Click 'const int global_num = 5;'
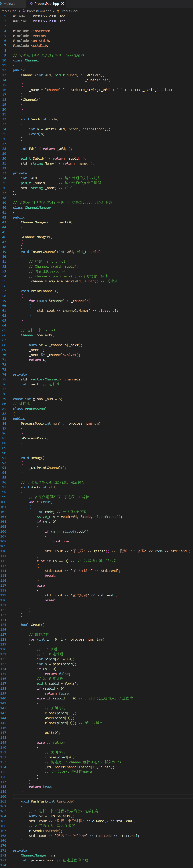193x868 pixels. pos(38,399)
